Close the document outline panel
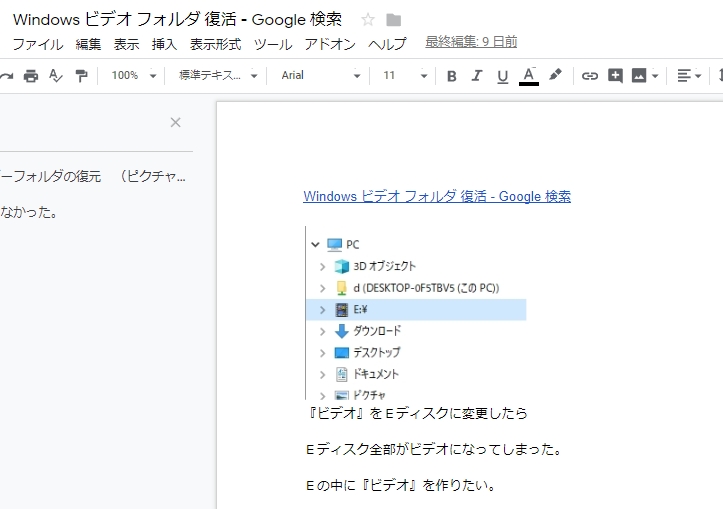The width and height of the screenshot is (723, 509). pos(176,123)
